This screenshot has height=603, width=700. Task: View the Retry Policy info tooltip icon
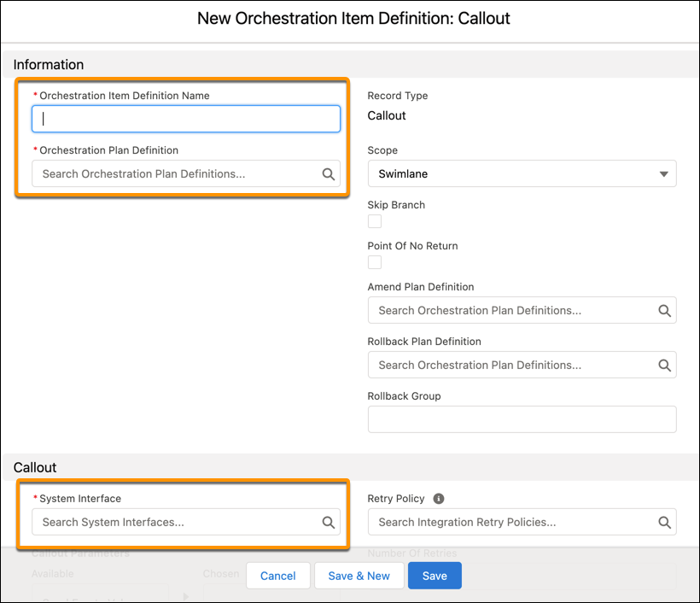coord(437,499)
